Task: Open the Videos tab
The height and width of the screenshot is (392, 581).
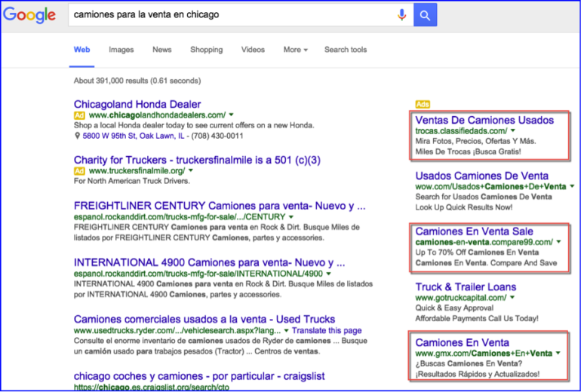Action: click(253, 50)
